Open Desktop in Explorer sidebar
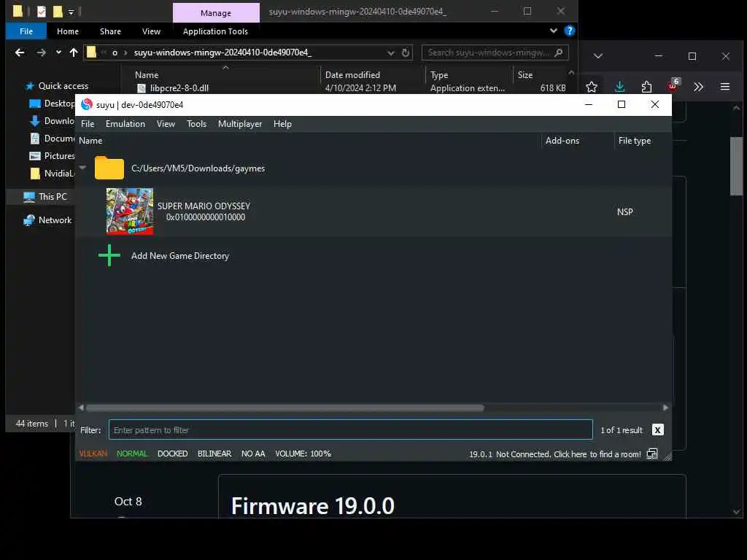 [59, 104]
